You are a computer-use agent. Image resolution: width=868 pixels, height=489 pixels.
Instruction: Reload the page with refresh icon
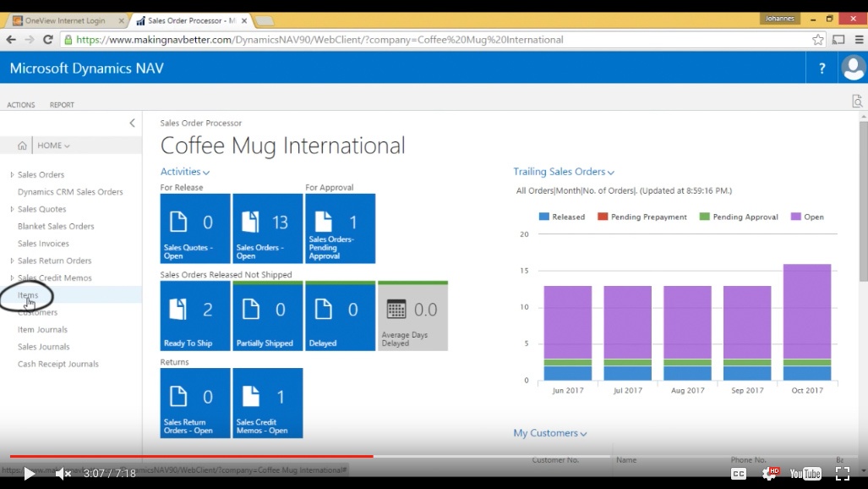click(48, 40)
